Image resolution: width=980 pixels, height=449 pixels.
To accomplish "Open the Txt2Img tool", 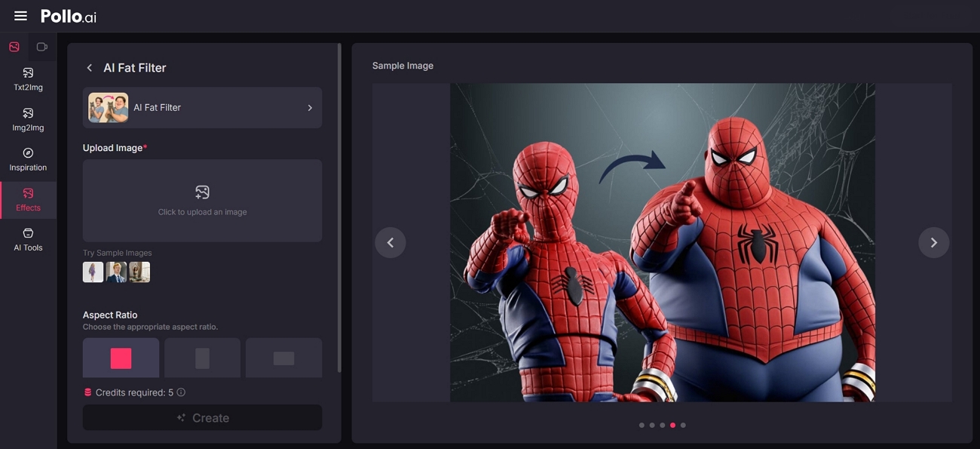I will [28, 79].
